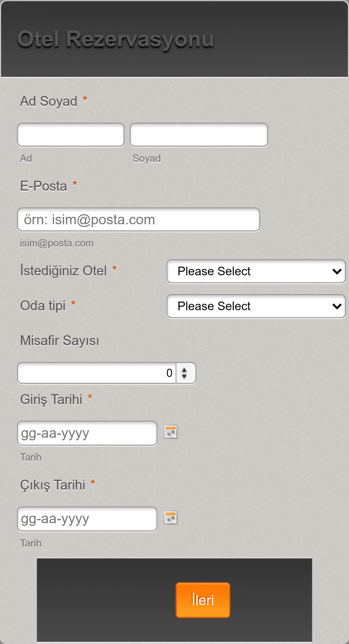Click into the Misafir Sayısı number field

click(x=97, y=373)
